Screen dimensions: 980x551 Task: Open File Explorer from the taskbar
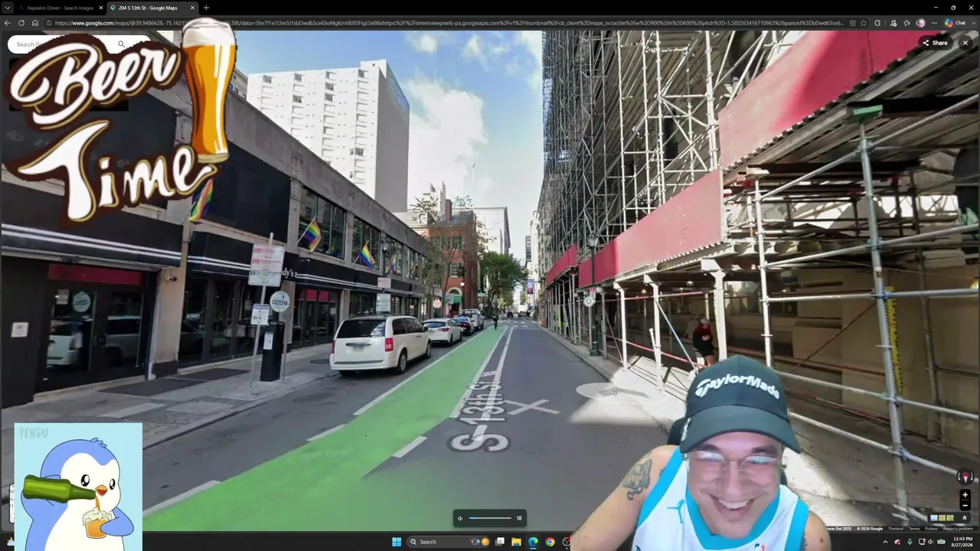coord(516,542)
